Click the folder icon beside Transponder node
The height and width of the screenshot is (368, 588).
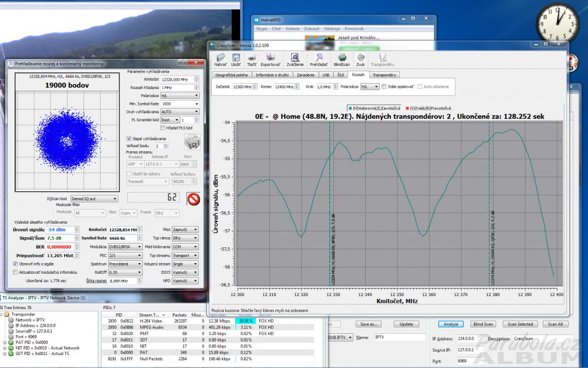coord(6,314)
